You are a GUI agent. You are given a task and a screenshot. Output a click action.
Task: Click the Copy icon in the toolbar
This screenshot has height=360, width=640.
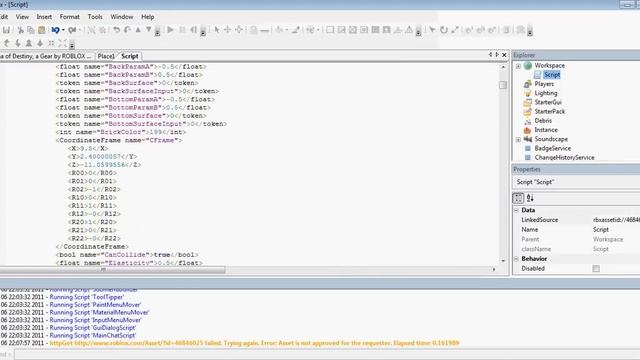(x=31, y=30)
